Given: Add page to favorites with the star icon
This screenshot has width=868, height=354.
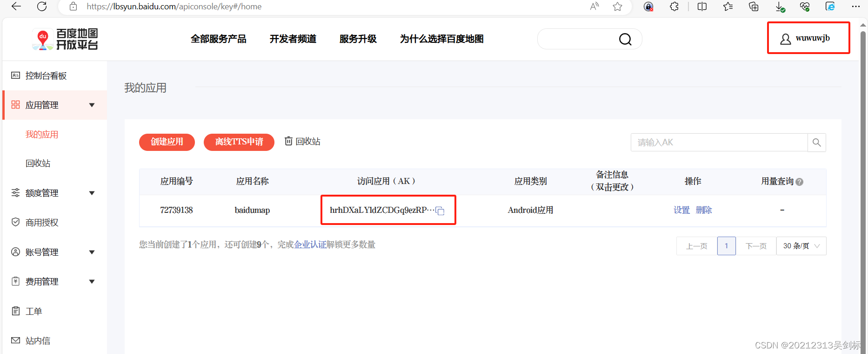Looking at the screenshot, I should click(x=617, y=7).
